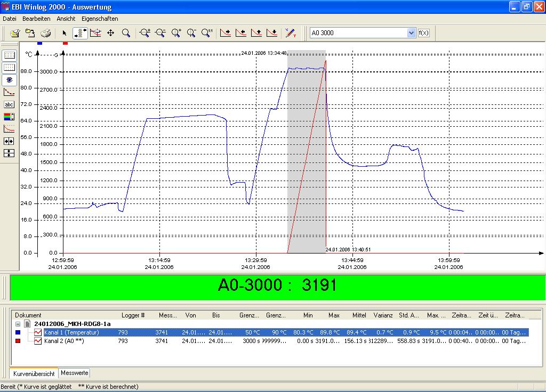Click the Std. A... column header
The height and width of the screenshot is (392, 546).
[x=409, y=315]
